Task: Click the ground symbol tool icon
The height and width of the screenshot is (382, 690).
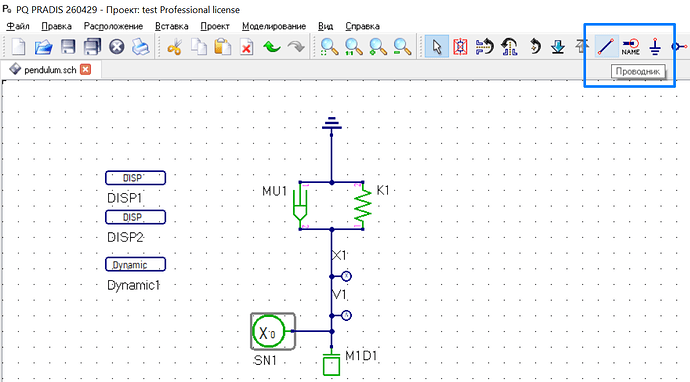Action: (x=655, y=46)
